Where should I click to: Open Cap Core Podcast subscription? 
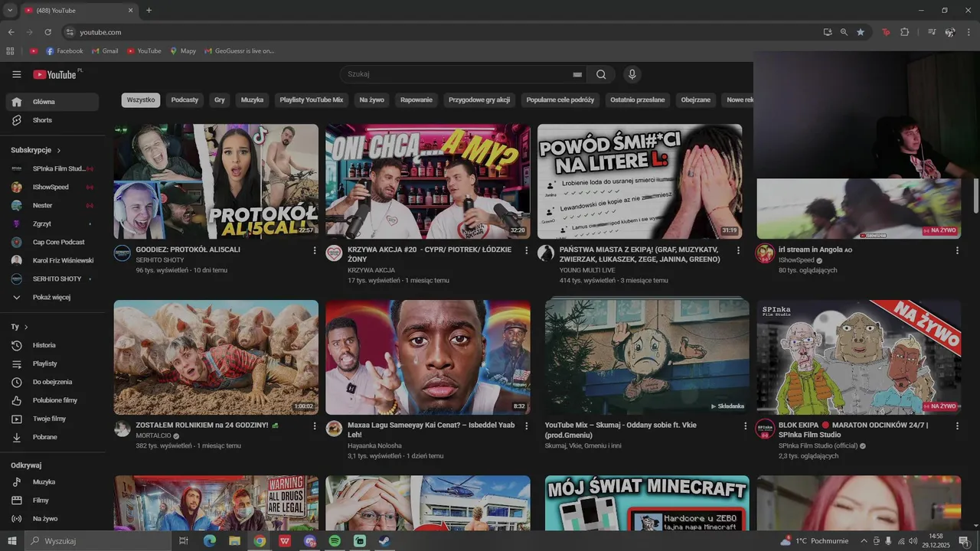click(x=52, y=242)
